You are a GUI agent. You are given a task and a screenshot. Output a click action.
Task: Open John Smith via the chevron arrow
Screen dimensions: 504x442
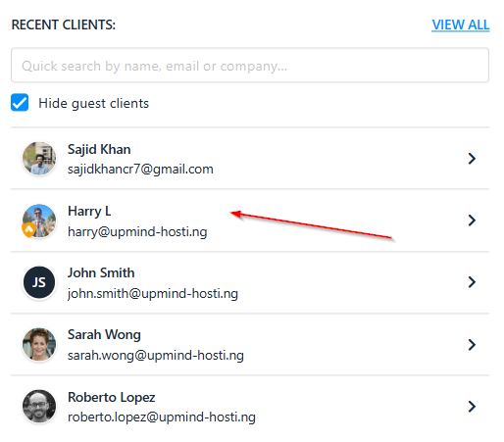472,282
